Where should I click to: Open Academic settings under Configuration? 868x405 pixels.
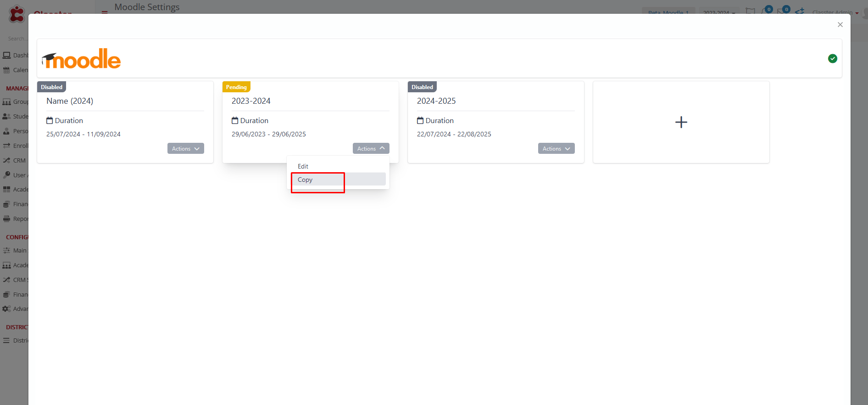tap(15, 265)
